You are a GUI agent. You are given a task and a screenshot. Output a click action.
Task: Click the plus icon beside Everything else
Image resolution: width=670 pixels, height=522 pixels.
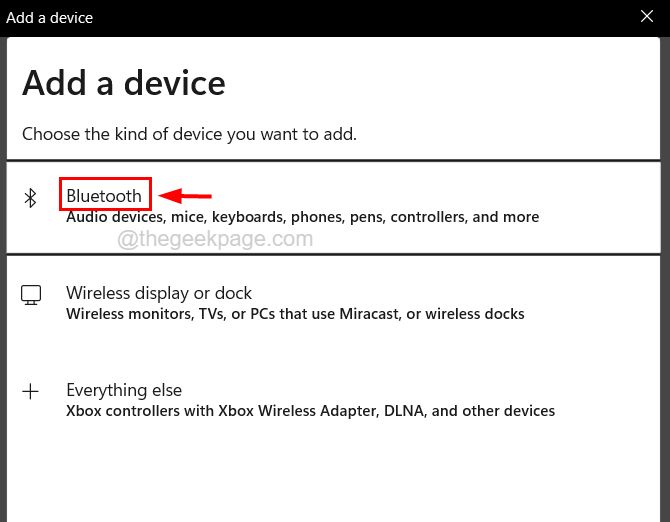31,391
